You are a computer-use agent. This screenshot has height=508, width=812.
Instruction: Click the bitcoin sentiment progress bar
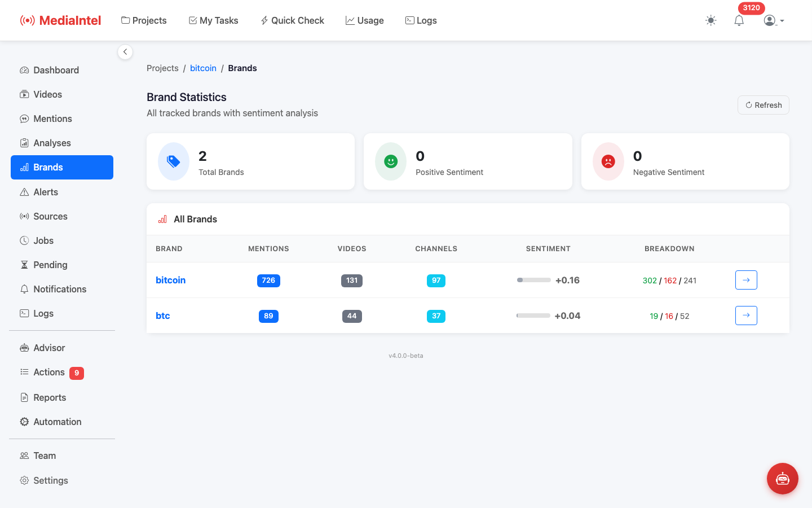(533, 280)
